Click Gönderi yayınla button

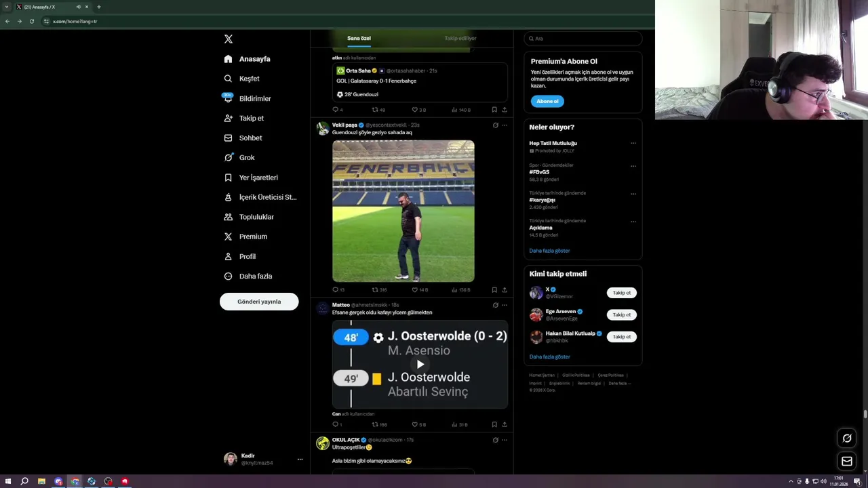click(x=259, y=302)
